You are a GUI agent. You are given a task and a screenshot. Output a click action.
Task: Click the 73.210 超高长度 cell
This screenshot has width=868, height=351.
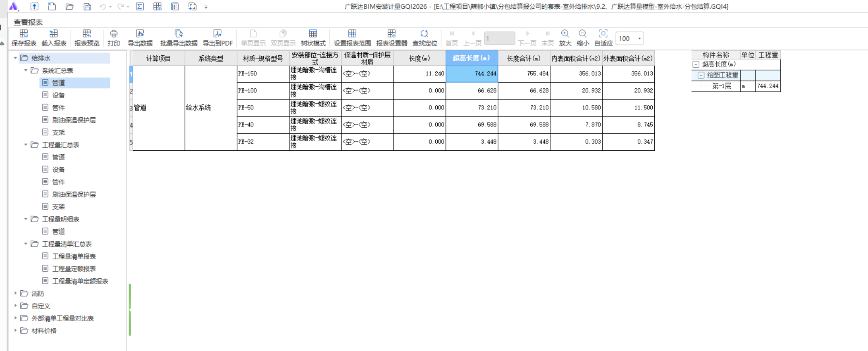472,107
